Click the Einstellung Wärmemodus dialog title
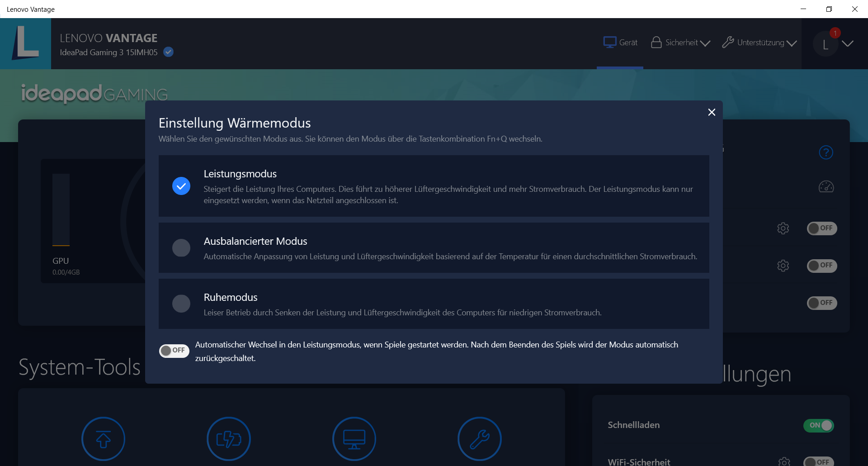The width and height of the screenshot is (868, 466). (x=235, y=123)
